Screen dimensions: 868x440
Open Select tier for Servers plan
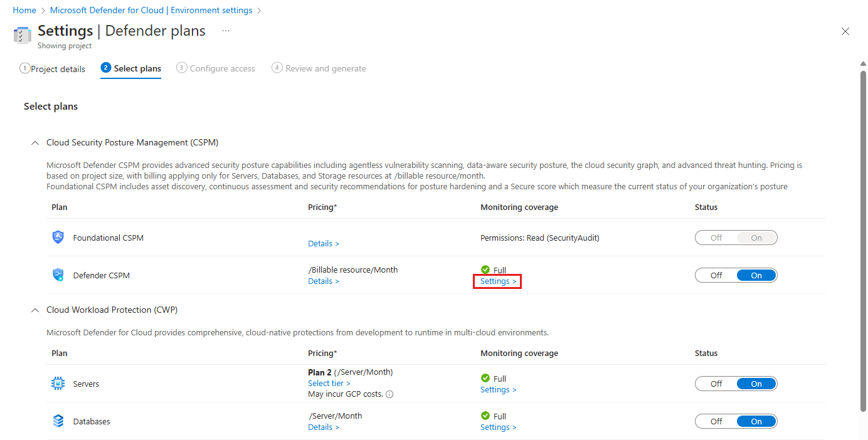329,383
